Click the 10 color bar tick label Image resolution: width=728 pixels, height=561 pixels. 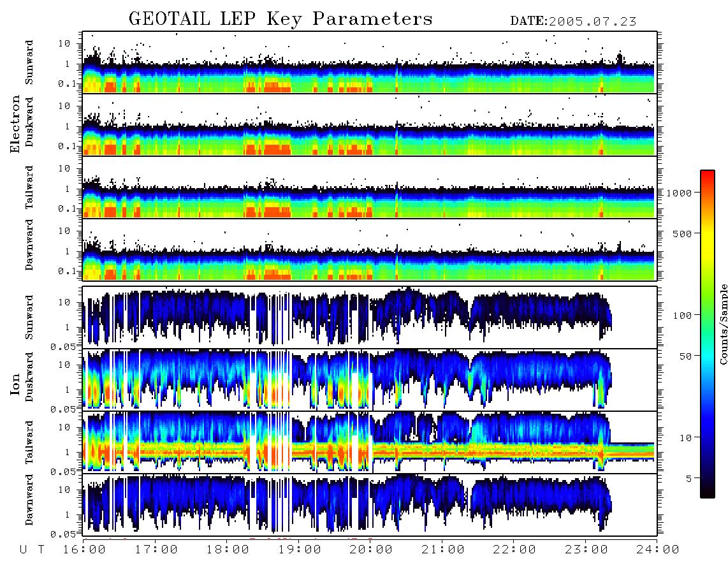(x=685, y=437)
